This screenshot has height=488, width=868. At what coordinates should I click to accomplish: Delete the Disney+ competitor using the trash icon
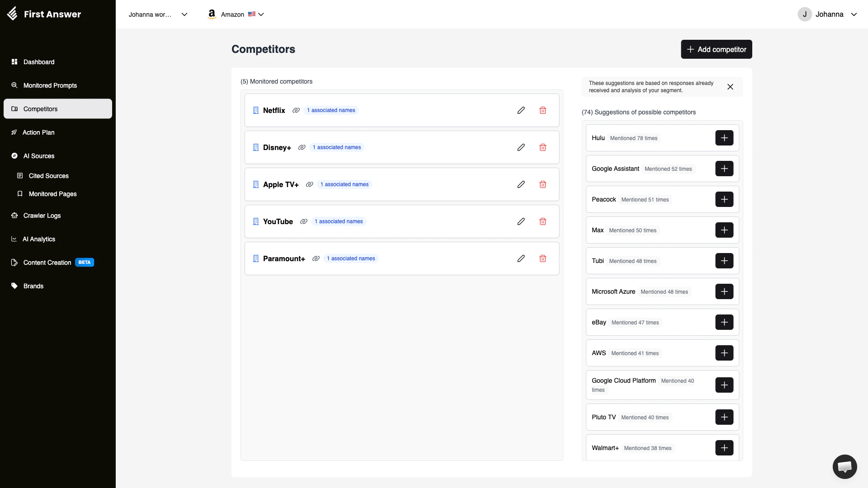click(x=542, y=147)
